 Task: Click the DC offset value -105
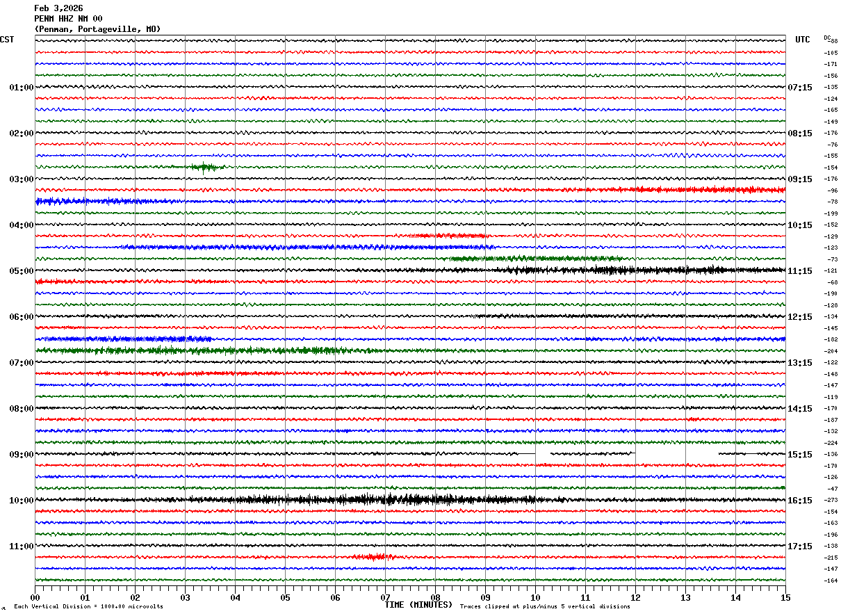click(x=831, y=53)
